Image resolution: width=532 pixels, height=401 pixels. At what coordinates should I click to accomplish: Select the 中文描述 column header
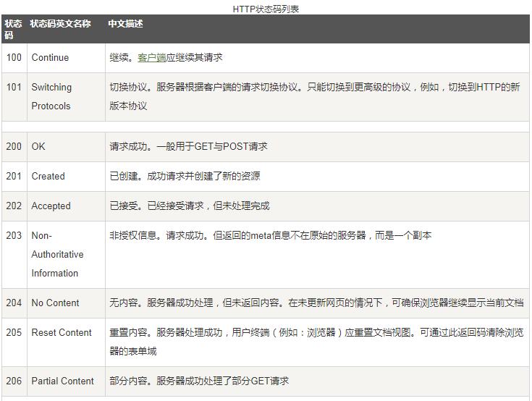coord(317,29)
